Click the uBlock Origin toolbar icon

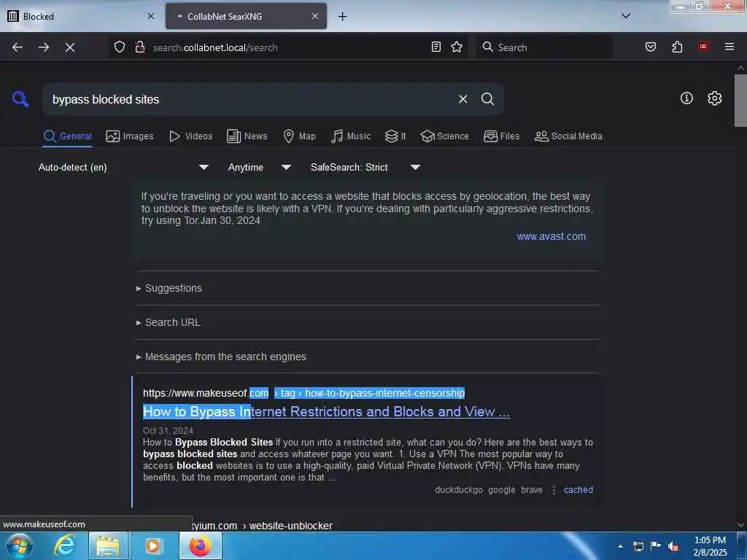coord(703,47)
